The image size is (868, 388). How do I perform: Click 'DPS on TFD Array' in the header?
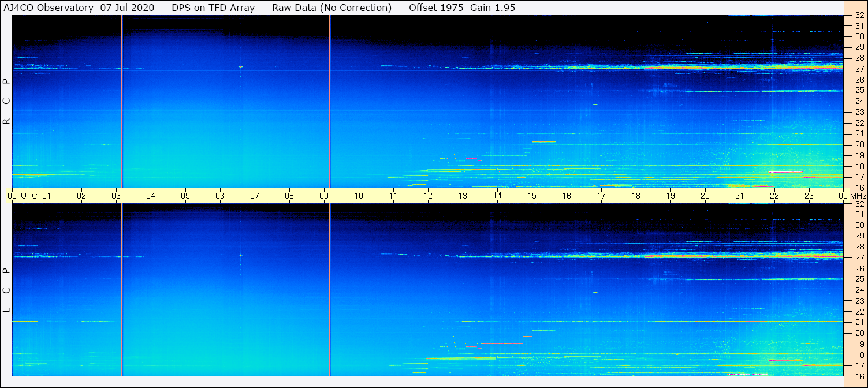point(213,8)
